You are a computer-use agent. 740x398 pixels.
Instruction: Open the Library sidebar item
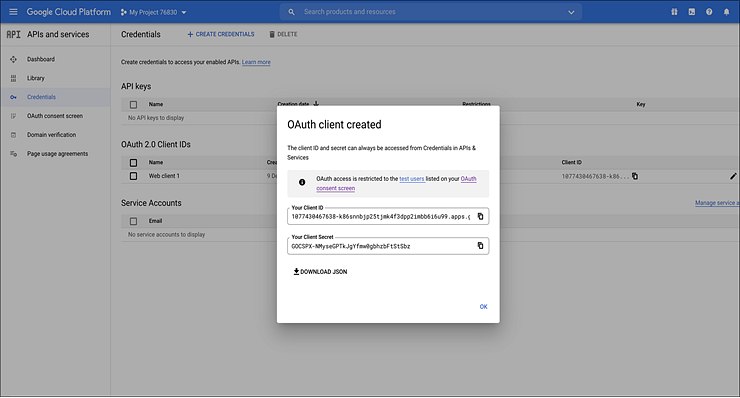(x=35, y=78)
